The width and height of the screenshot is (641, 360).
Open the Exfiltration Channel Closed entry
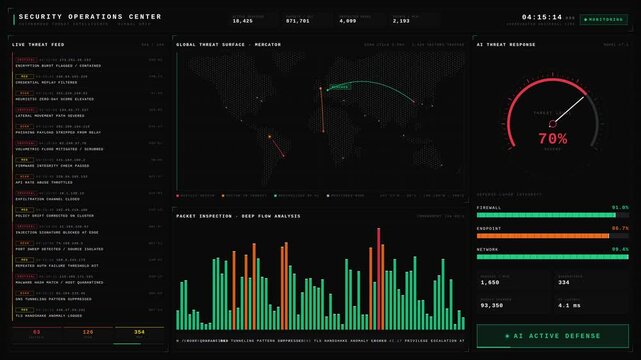coord(88,196)
